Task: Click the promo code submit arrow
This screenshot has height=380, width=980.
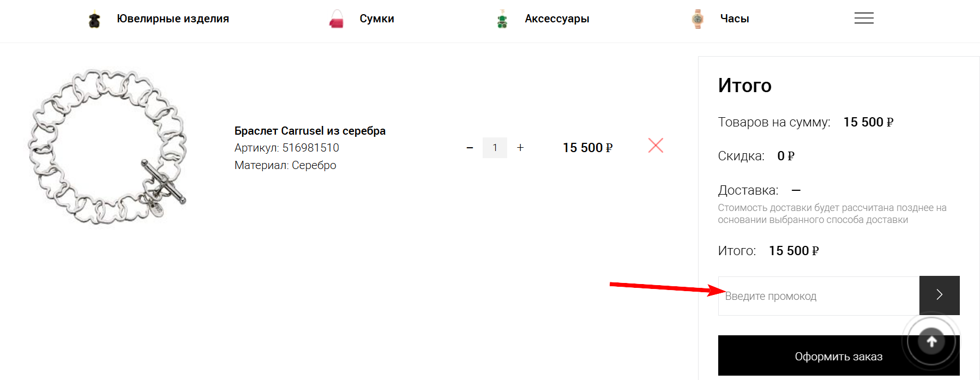Action: coord(939,295)
